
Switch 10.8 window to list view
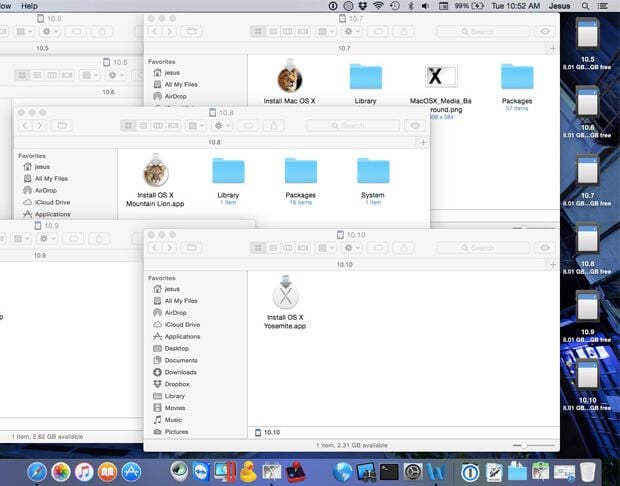(x=144, y=126)
